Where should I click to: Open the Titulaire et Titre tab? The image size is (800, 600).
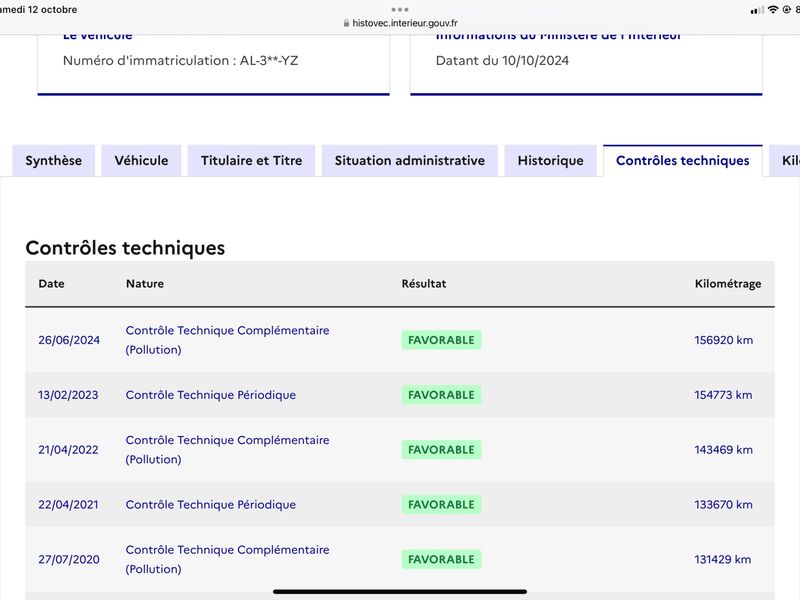(252, 161)
